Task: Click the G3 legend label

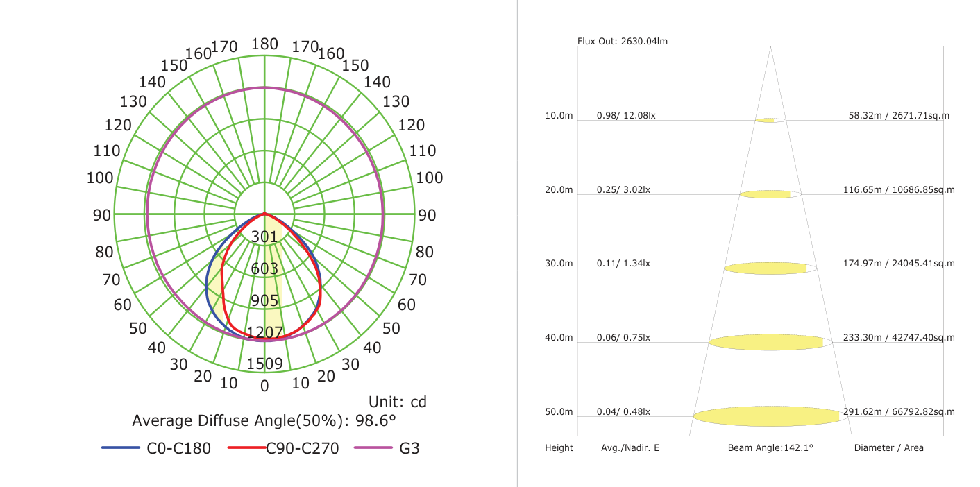Action: (x=409, y=448)
